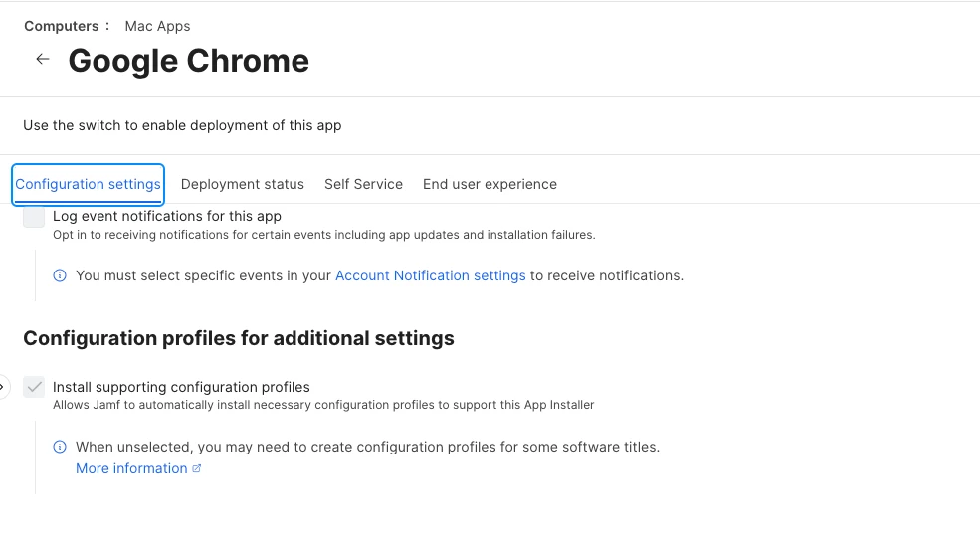Switch to the Deployment status tab

(243, 184)
